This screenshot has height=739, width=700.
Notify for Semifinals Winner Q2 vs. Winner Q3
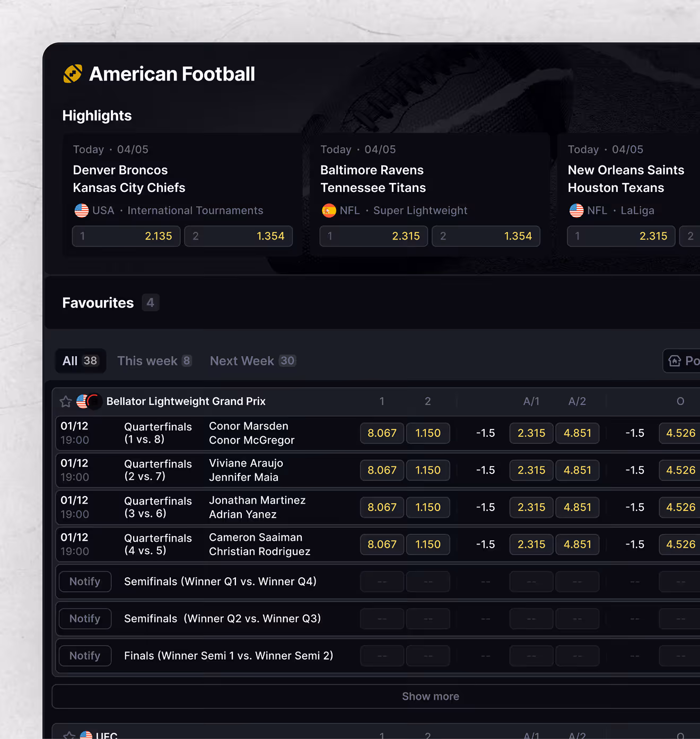pyautogui.click(x=85, y=619)
